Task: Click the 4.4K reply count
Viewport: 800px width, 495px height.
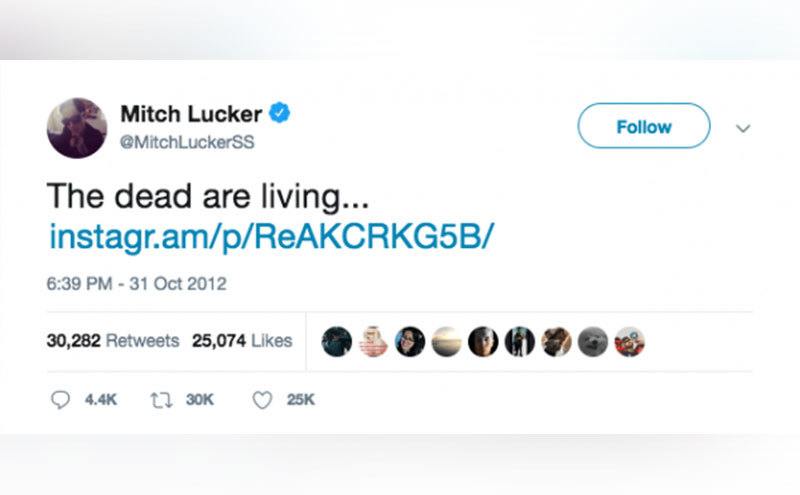Action: 101,400
